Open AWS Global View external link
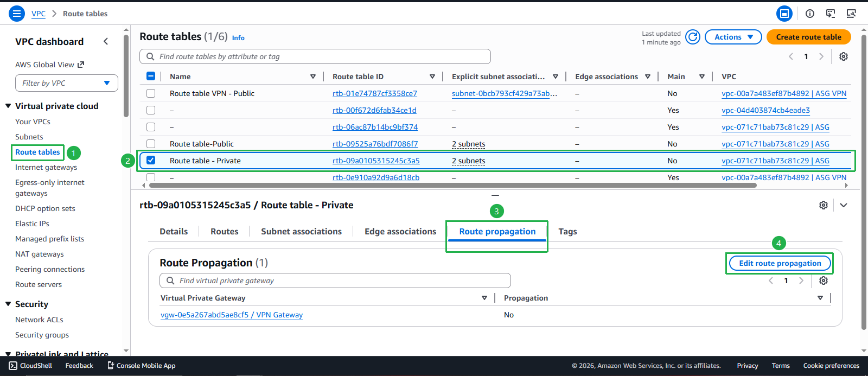The height and width of the screenshot is (376, 868). (49, 65)
